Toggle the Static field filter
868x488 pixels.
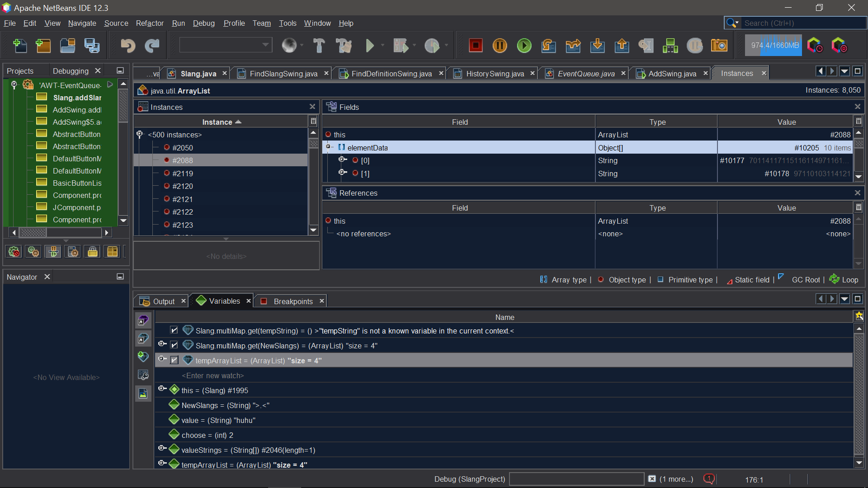point(748,280)
